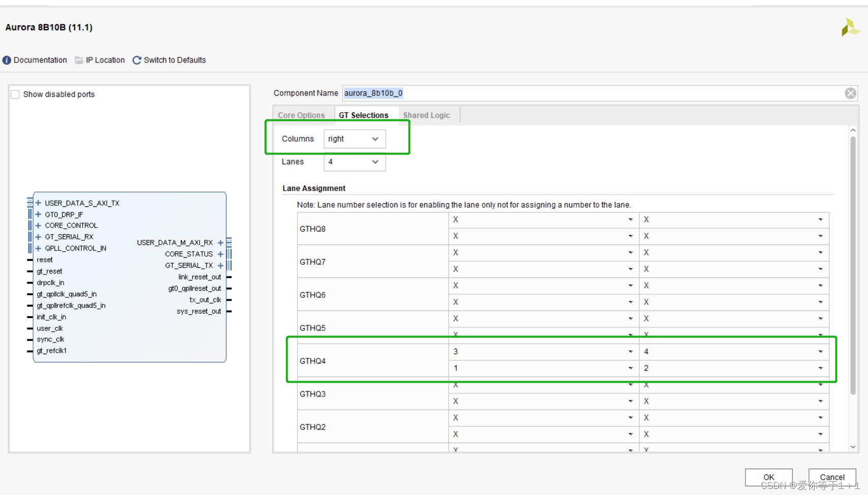Open the GTHQ4 dropdown showing lane 3
Screen dimensions: 868x495
coord(543,352)
